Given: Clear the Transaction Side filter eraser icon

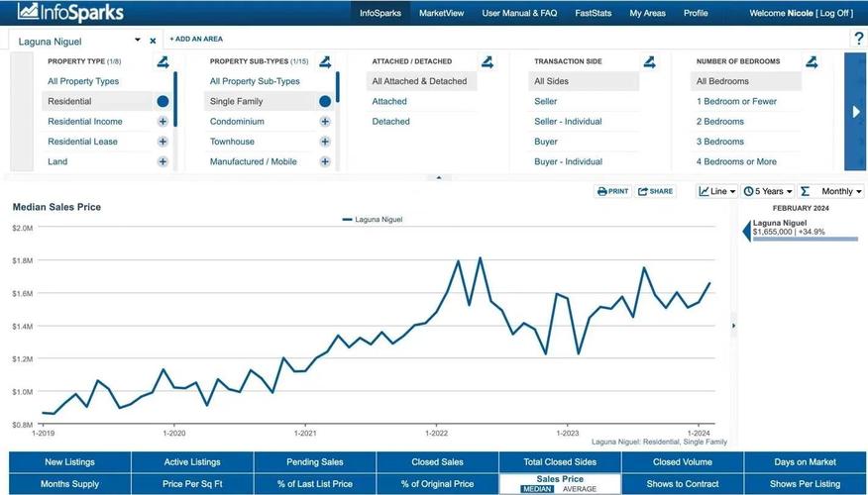Looking at the screenshot, I should pos(649,61).
